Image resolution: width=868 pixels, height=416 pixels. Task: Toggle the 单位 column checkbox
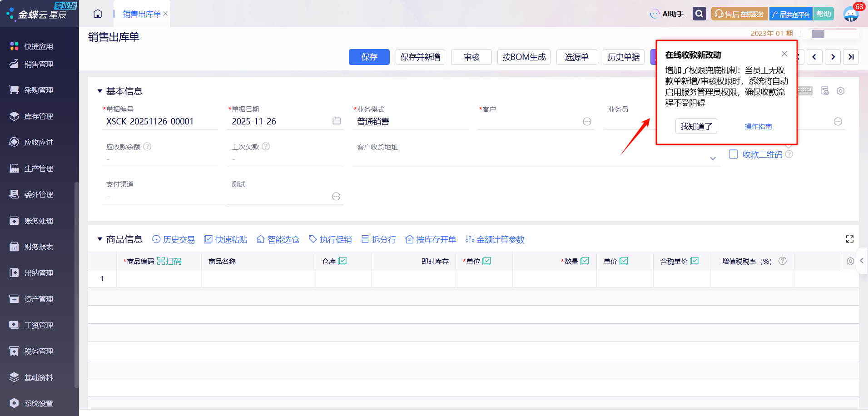pos(487,261)
